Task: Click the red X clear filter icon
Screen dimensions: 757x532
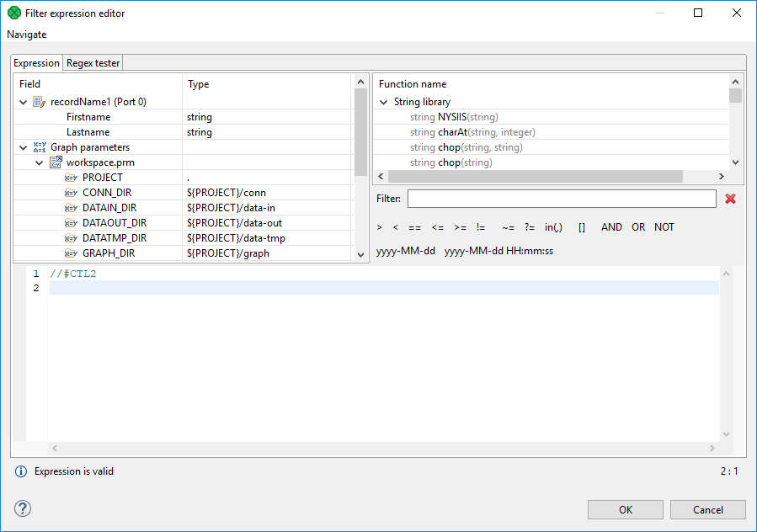Action: 730,199
